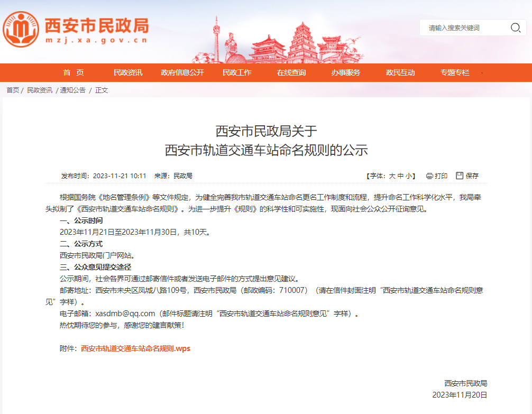
Task: Click the mzj.xa.gov.cn domain text
Action: coord(96,40)
